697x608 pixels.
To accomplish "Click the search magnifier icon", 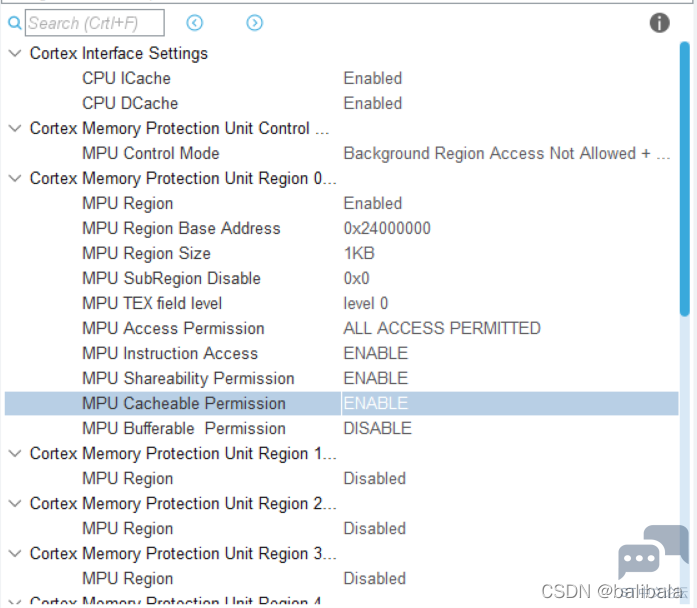I will 15,23.
